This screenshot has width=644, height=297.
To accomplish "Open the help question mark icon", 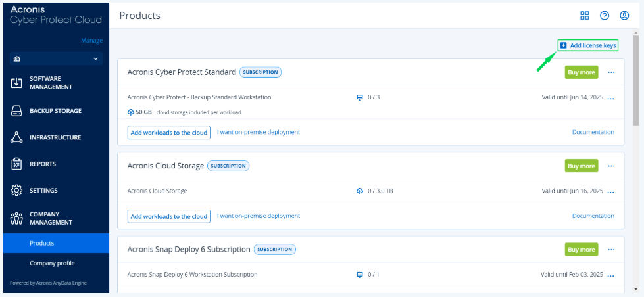I will [605, 16].
